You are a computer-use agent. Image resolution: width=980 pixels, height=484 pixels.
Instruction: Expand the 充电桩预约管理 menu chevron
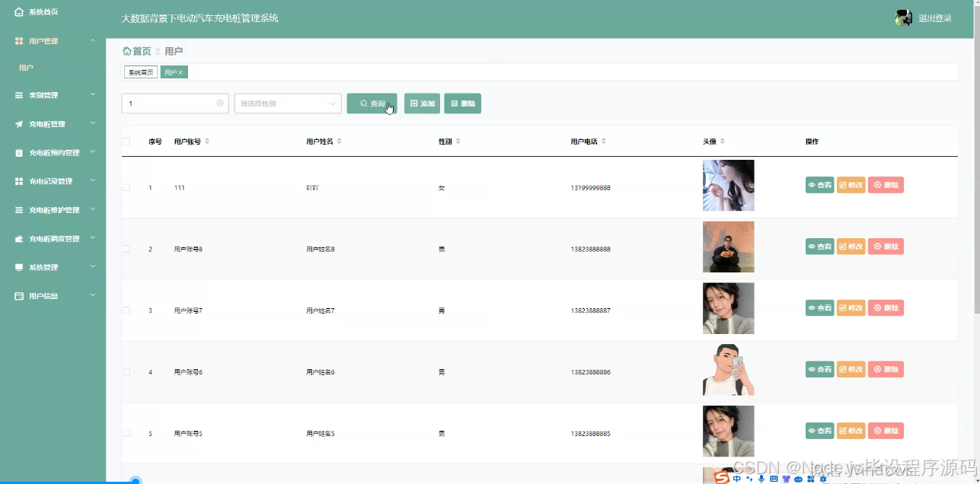pos(93,152)
